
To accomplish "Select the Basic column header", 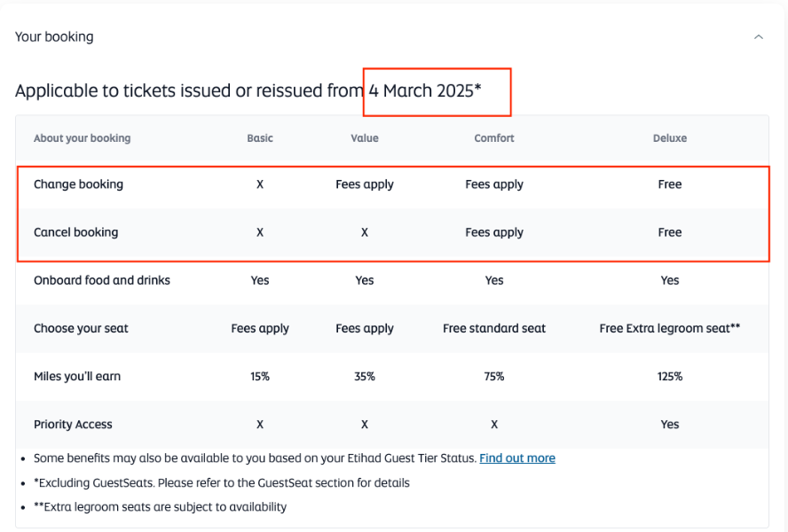I will pos(260,138).
